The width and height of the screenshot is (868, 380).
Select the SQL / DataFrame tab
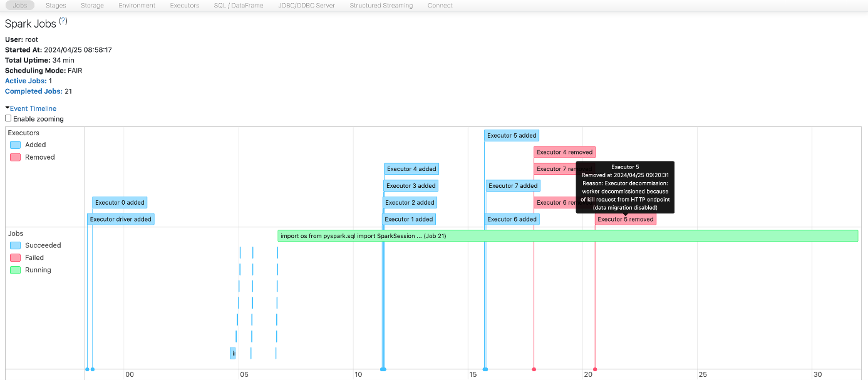point(237,5)
